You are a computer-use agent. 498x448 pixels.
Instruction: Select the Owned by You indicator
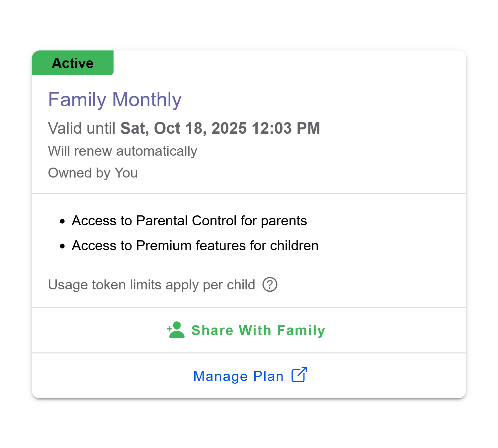coord(93,173)
